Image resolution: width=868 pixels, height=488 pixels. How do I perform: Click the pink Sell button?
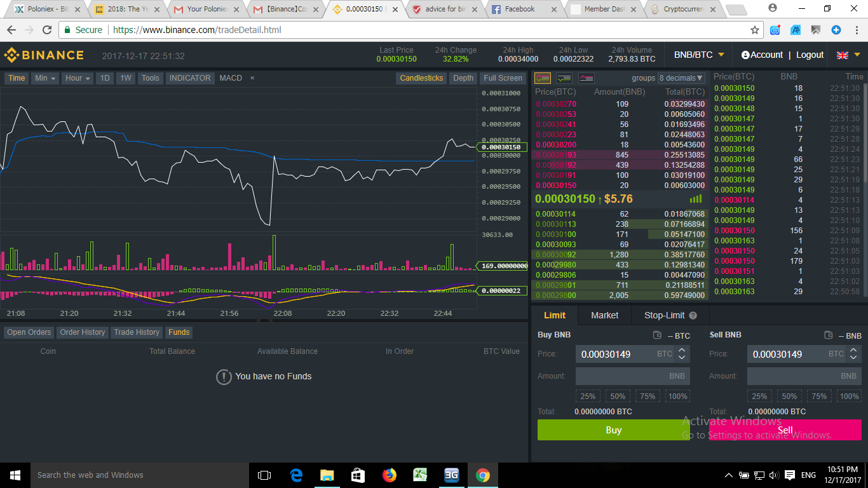click(785, 430)
